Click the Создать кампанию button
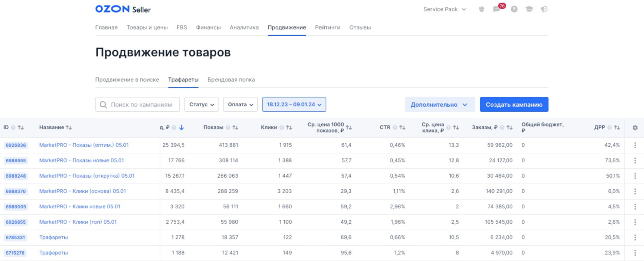 coord(514,104)
